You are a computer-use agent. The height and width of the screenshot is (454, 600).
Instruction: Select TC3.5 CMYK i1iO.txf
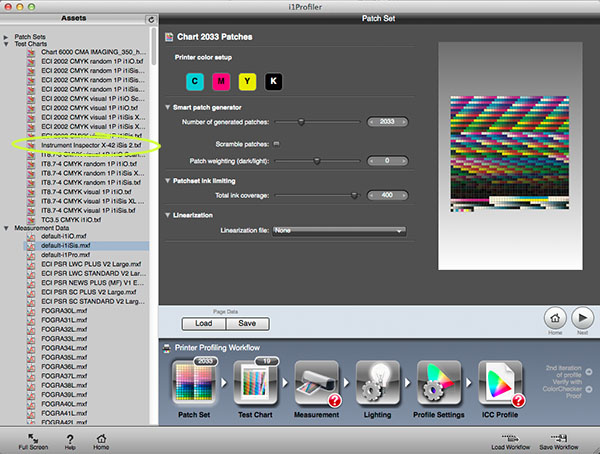(x=71, y=220)
